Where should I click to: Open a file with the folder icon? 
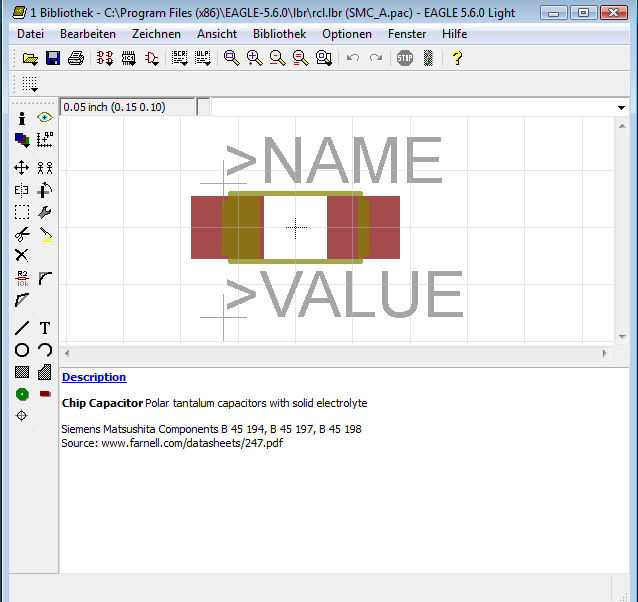(x=30, y=58)
